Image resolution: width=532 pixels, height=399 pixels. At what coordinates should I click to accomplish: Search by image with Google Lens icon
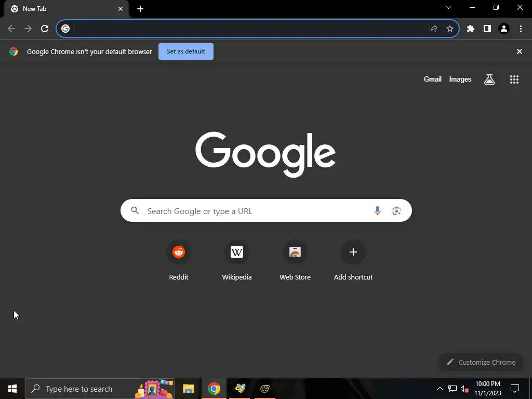[396, 211]
